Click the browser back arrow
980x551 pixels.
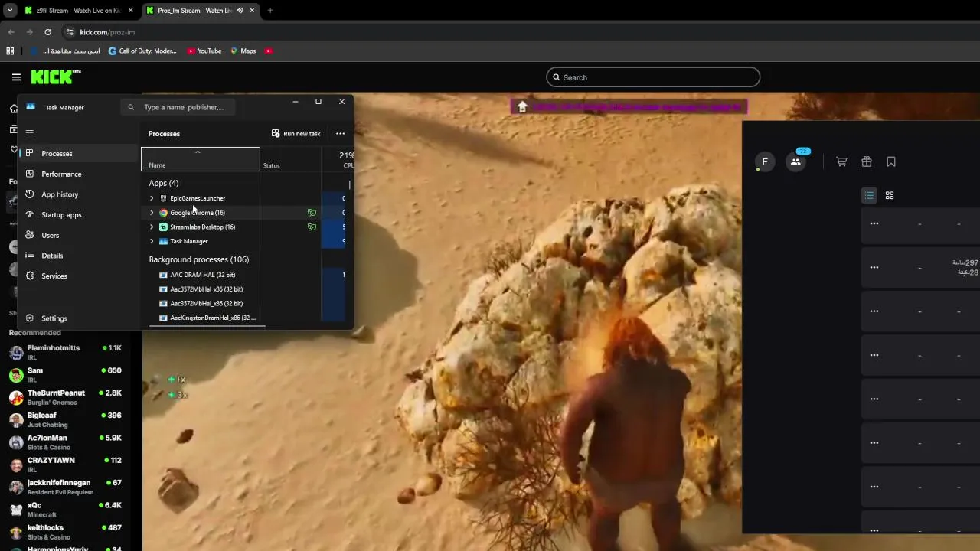click(11, 32)
